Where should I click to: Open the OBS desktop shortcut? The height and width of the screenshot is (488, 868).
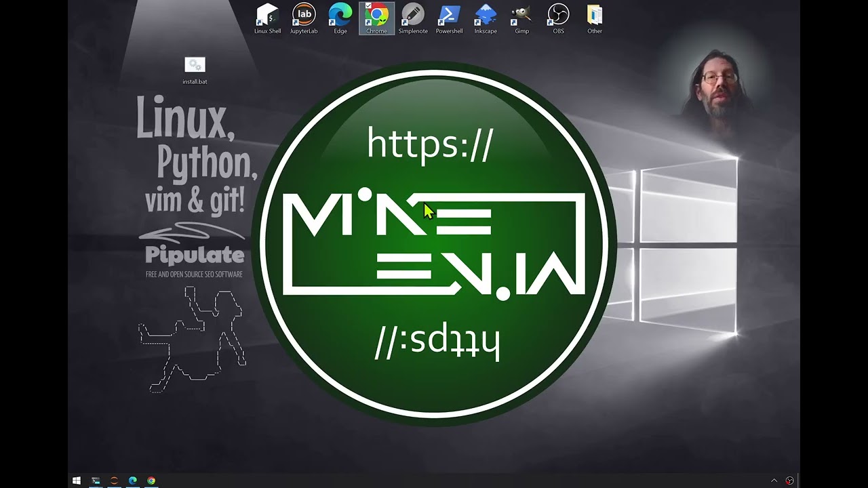point(558,18)
